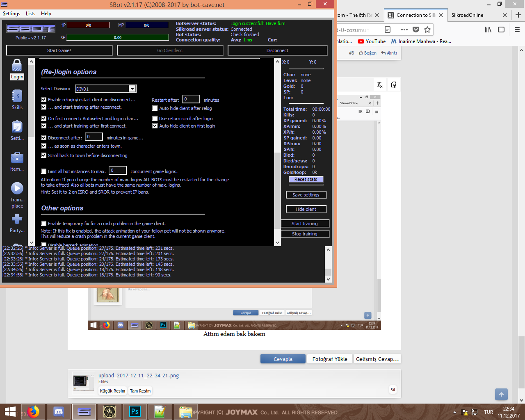Save page to Pocket icon
The image size is (525, 420).
click(416, 30)
